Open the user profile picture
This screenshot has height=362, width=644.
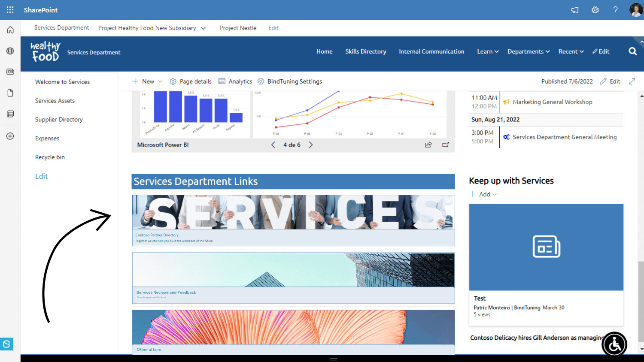coord(636,10)
